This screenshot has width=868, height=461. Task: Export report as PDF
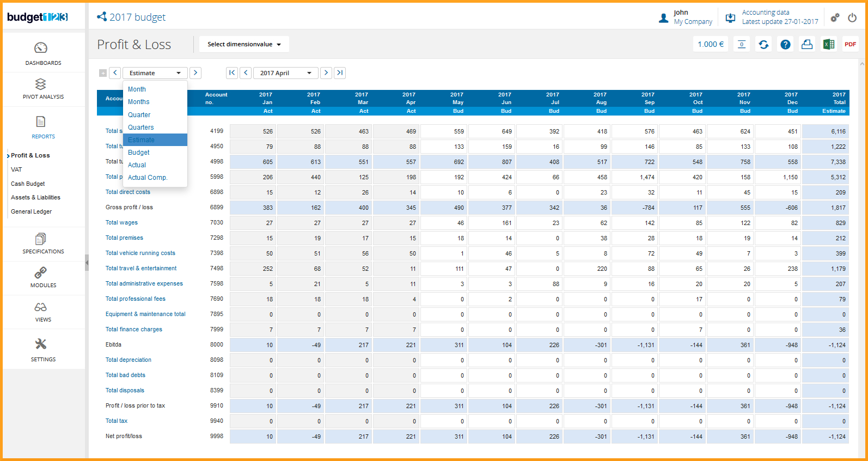pyautogui.click(x=850, y=45)
